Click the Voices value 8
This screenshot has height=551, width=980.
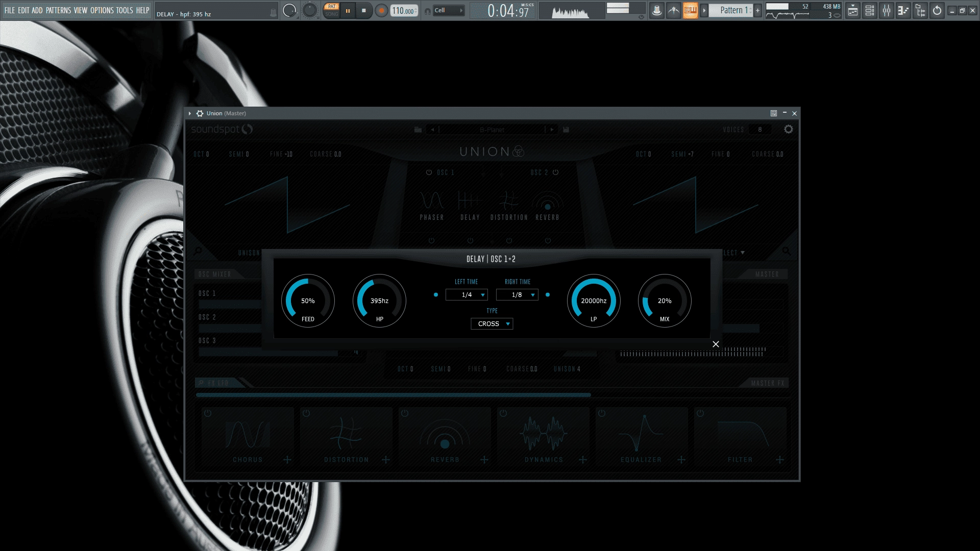(759, 130)
